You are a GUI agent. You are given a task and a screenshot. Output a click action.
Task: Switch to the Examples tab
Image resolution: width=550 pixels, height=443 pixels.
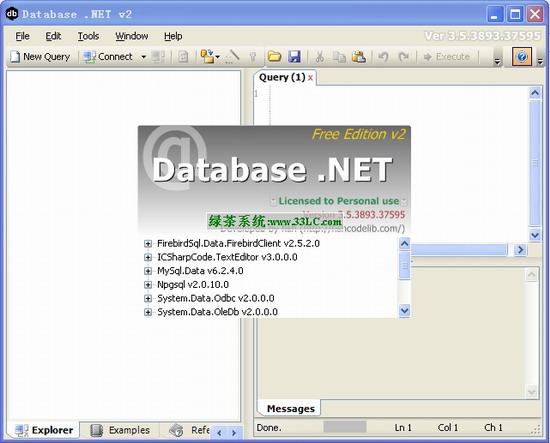(120, 430)
